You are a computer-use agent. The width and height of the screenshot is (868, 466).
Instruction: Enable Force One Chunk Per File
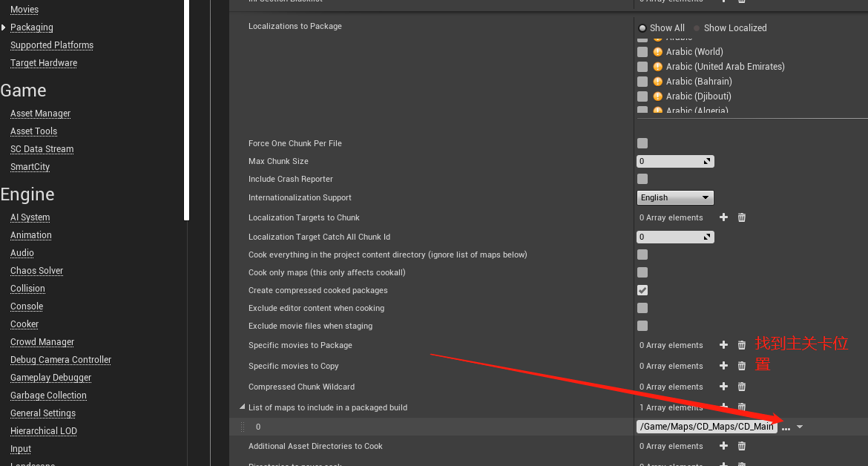tap(642, 143)
